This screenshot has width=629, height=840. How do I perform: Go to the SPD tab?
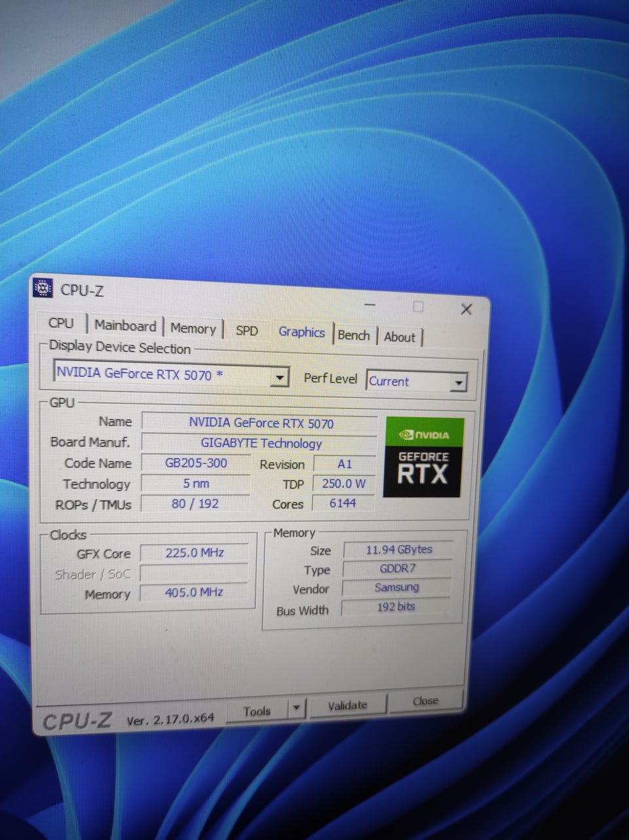[x=246, y=331]
